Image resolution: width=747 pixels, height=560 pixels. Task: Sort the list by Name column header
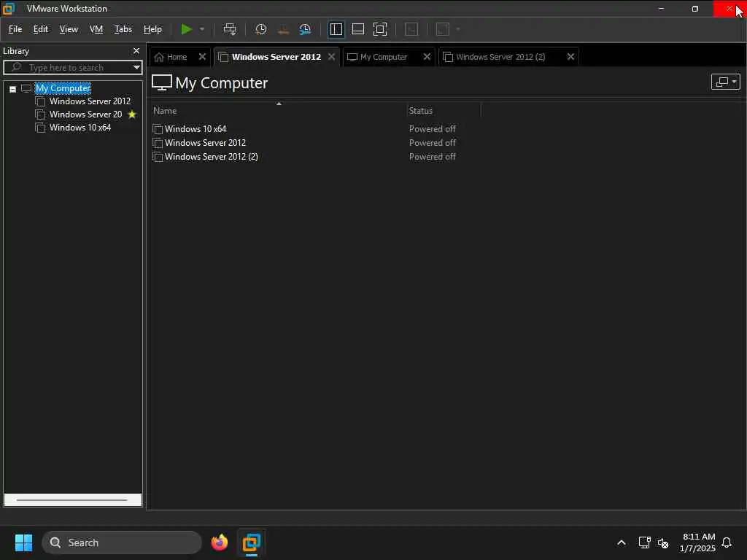pos(165,111)
